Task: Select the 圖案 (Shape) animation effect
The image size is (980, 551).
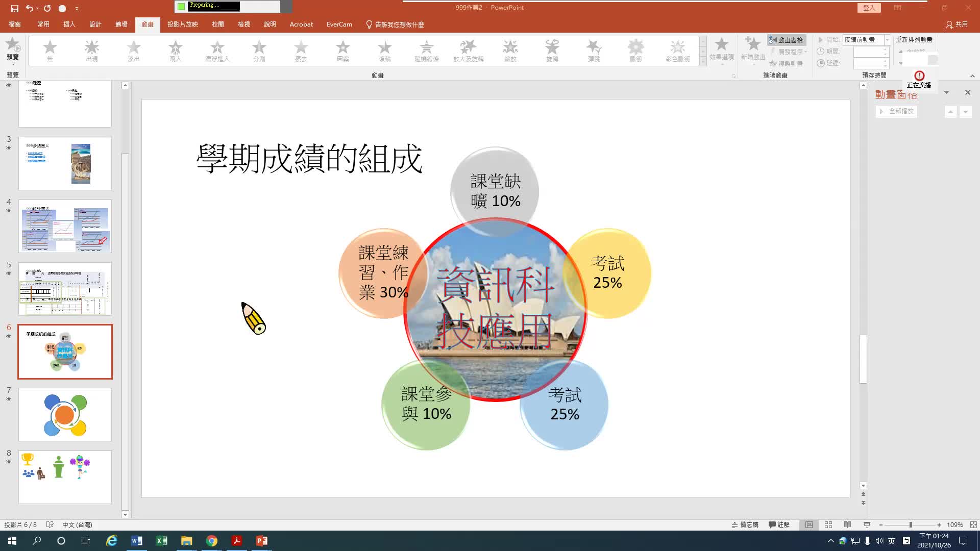Action: coord(343,51)
